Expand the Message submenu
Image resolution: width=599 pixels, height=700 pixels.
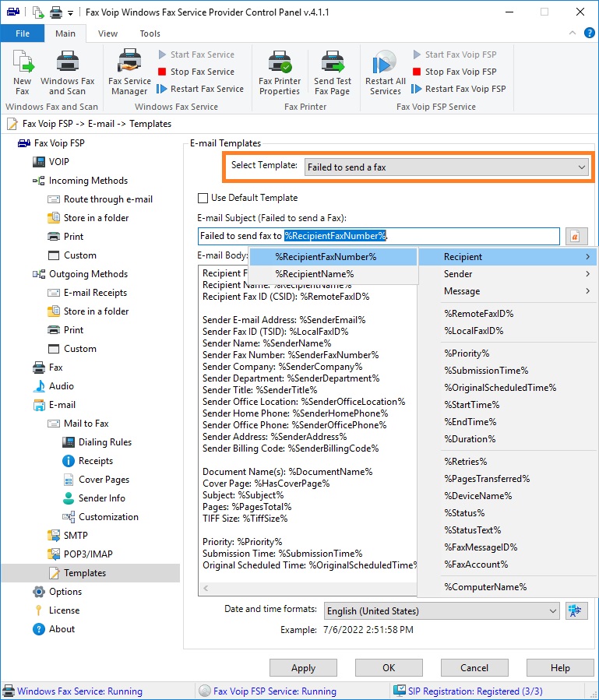point(508,291)
